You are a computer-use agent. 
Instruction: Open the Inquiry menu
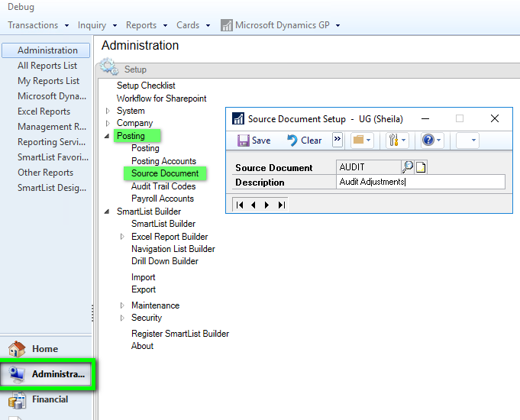(x=97, y=25)
